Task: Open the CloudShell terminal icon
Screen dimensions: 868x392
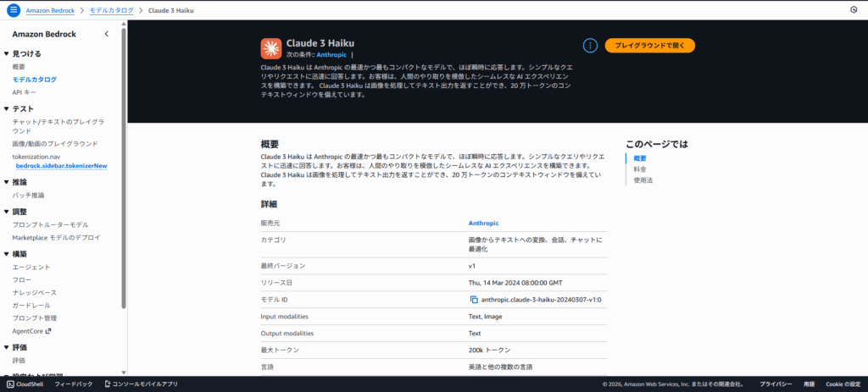Action: (10, 384)
